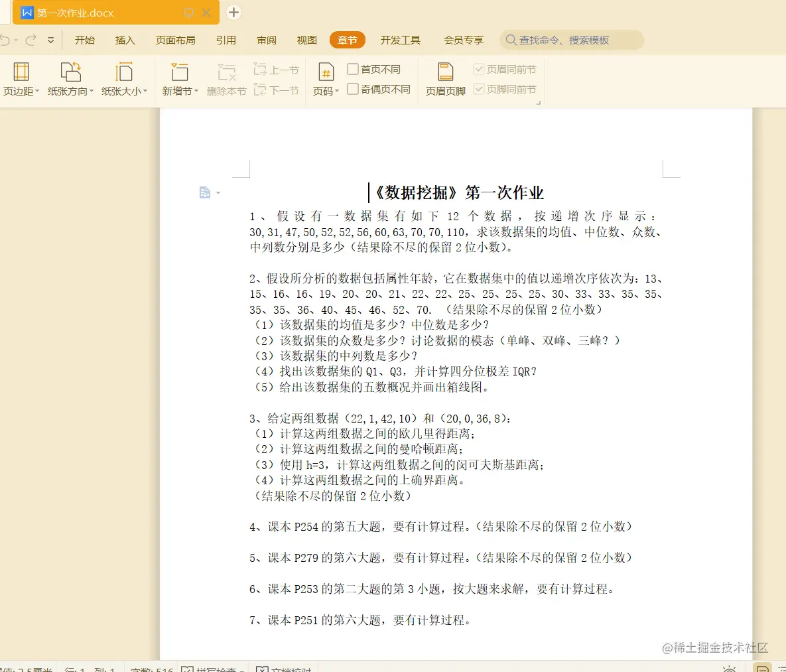The width and height of the screenshot is (786, 672).
Task: Open the 审阅 tab
Action: 267,40
